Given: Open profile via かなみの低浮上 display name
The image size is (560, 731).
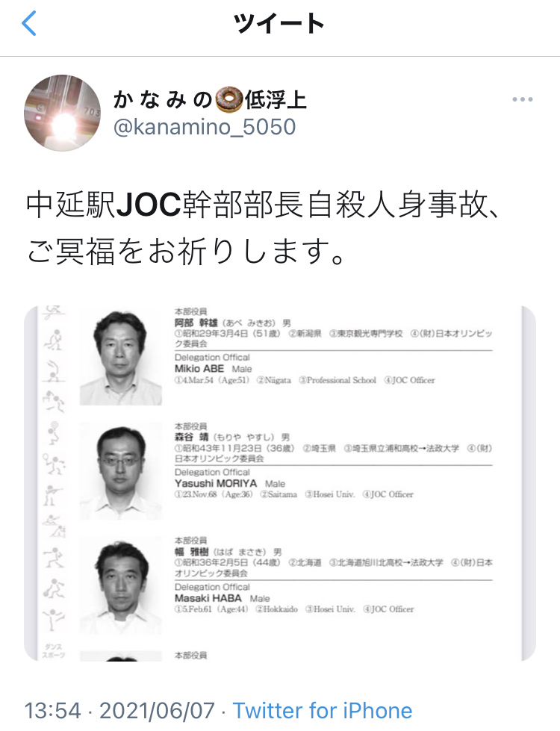Looking at the screenshot, I should (210, 99).
